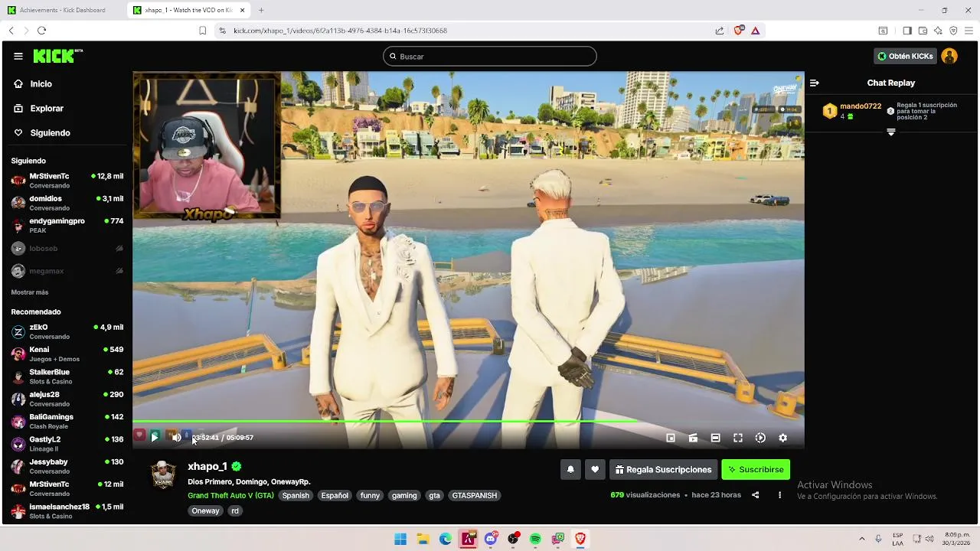The image size is (980, 551).
Task: Click the Regala Suscripciones button
Action: [x=663, y=470]
